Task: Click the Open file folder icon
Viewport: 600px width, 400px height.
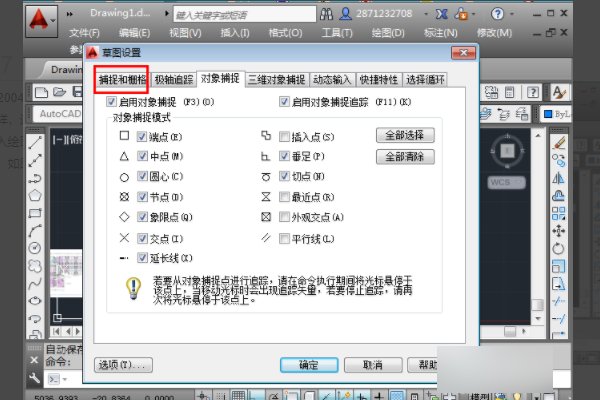Action: pos(59,92)
